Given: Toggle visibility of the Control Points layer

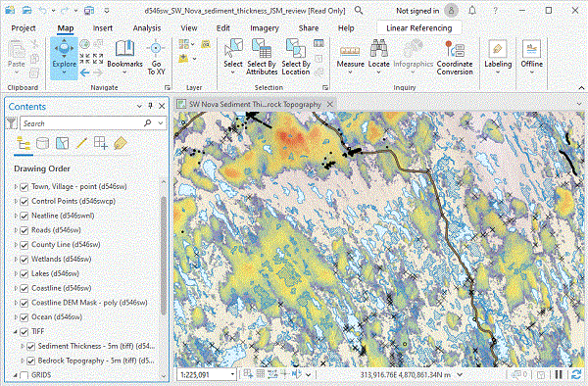Looking at the screenshot, I should pyautogui.click(x=24, y=201).
